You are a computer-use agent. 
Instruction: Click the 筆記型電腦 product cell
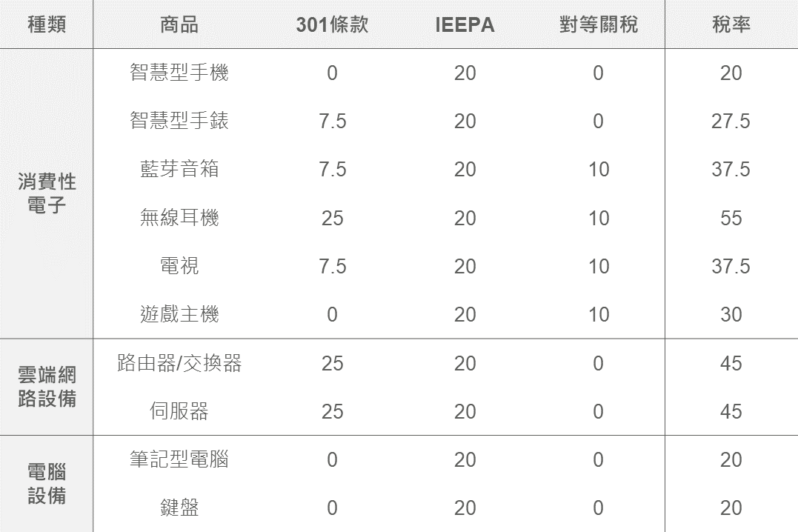click(179, 459)
